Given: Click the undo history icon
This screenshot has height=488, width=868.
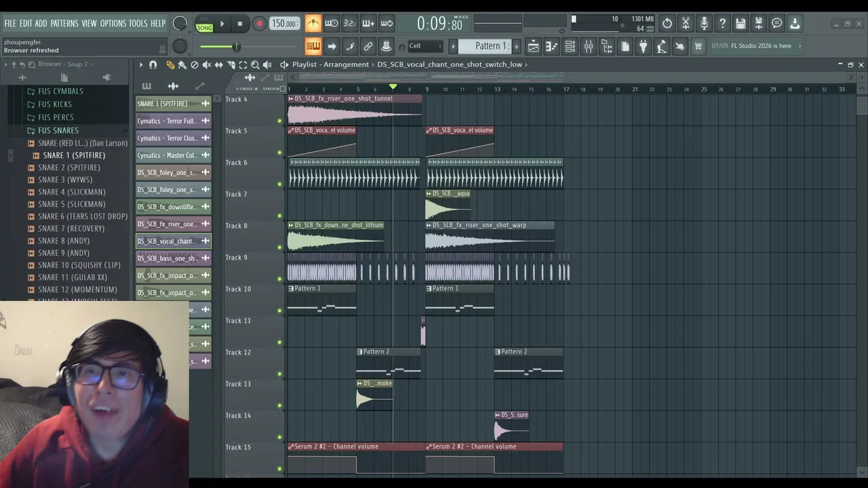Looking at the screenshot, I should (667, 24).
